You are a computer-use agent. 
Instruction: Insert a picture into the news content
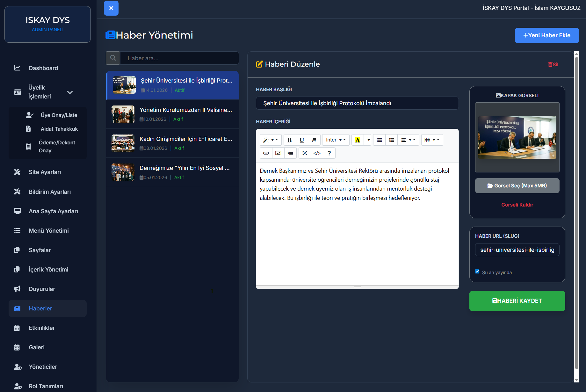(x=278, y=153)
